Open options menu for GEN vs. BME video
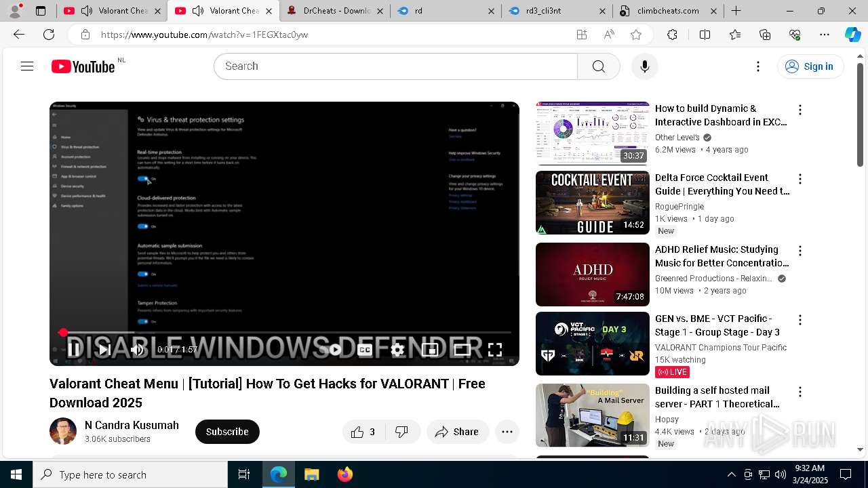 tap(800, 320)
